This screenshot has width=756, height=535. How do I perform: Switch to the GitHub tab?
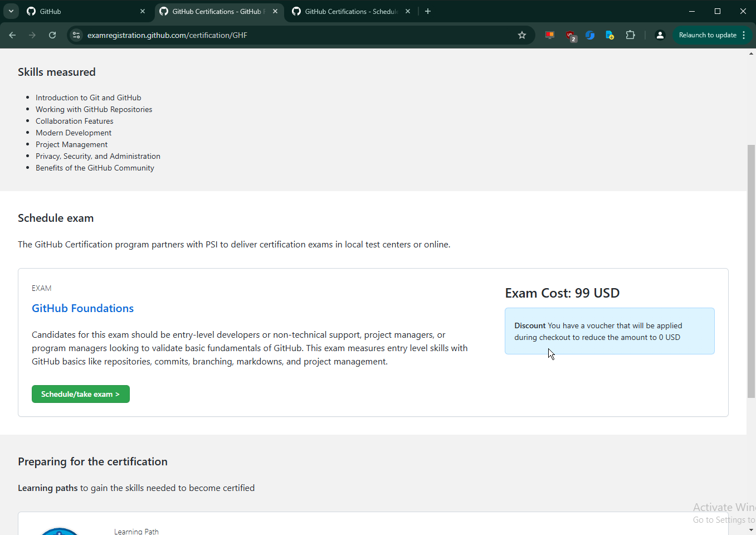click(86, 11)
